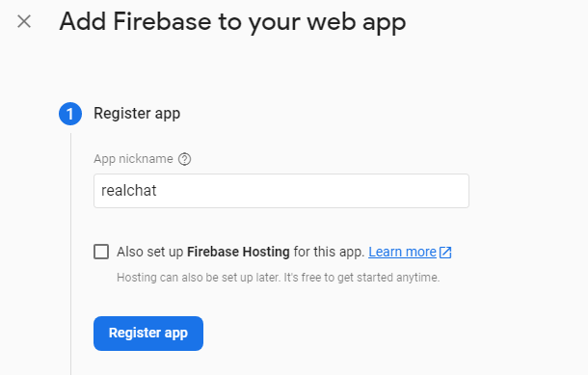This screenshot has width=588, height=375.
Task: Enable the Firebase Hosting checkbox
Action: (101, 252)
